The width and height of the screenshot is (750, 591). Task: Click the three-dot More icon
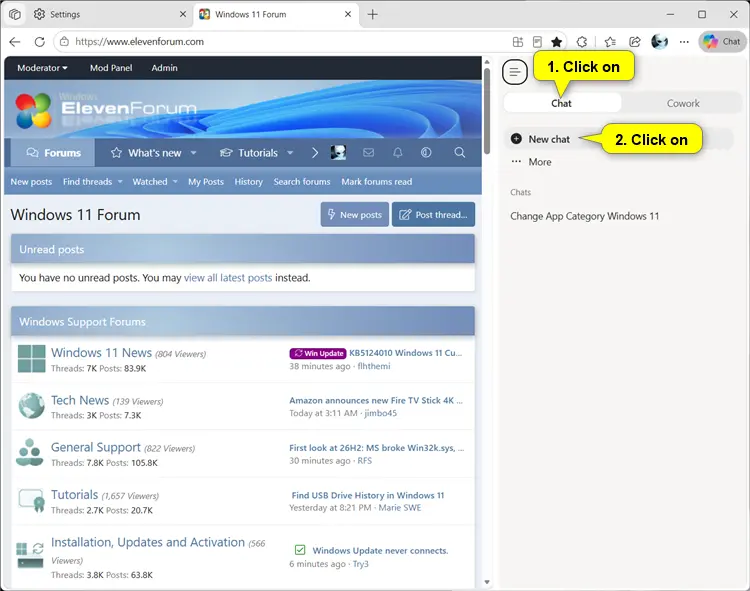point(516,162)
